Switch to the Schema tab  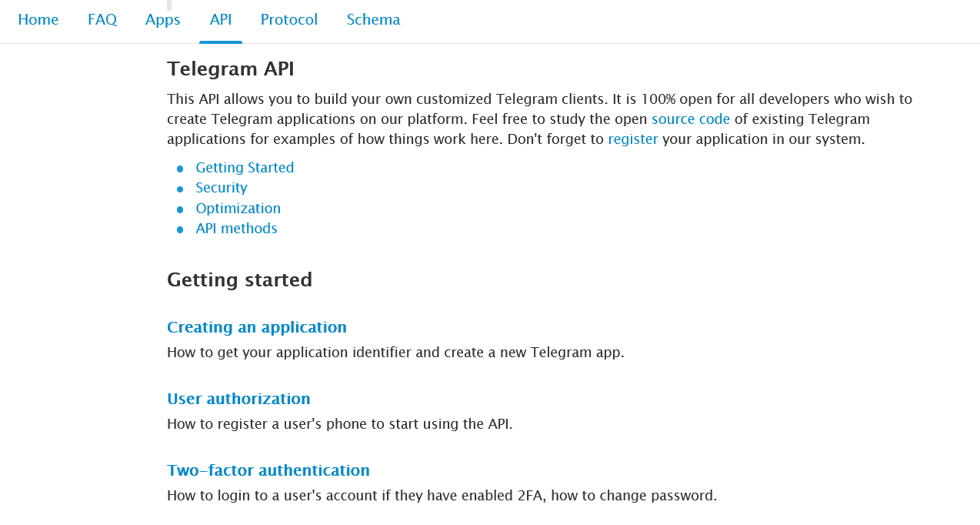[373, 20]
